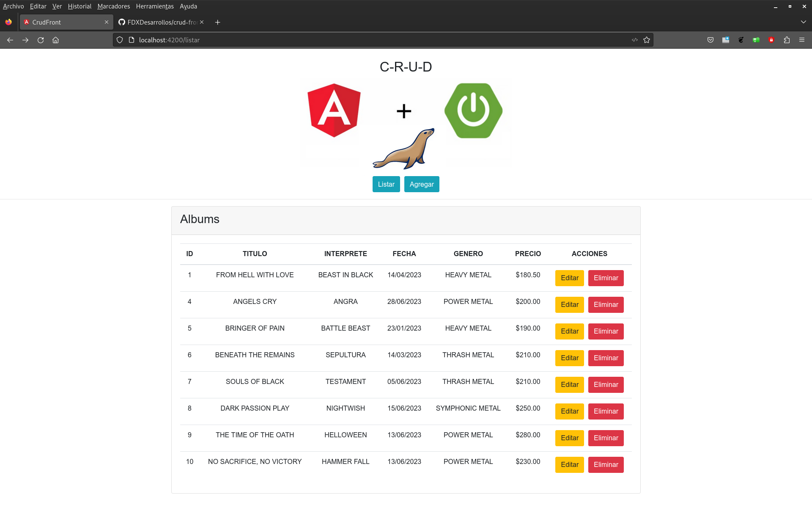Click the bookmark star icon
The width and height of the screenshot is (812, 508).
click(x=647, y=40)
